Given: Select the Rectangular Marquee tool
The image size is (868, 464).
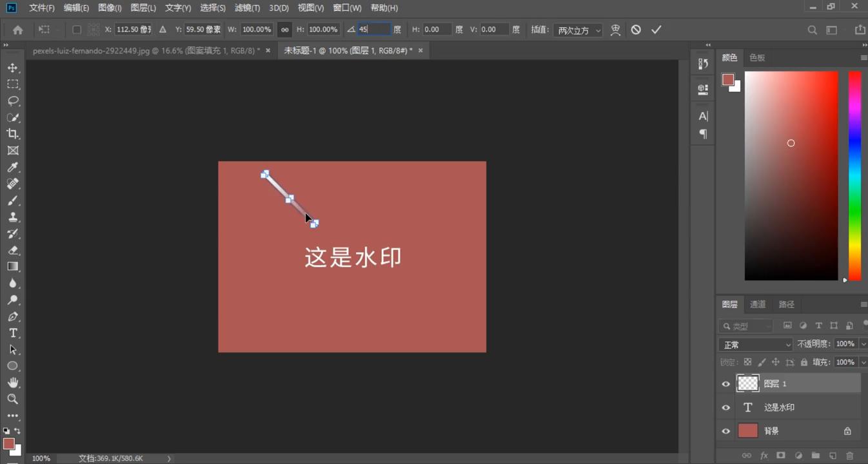Looking at the screenshot, I should point(13,84).
